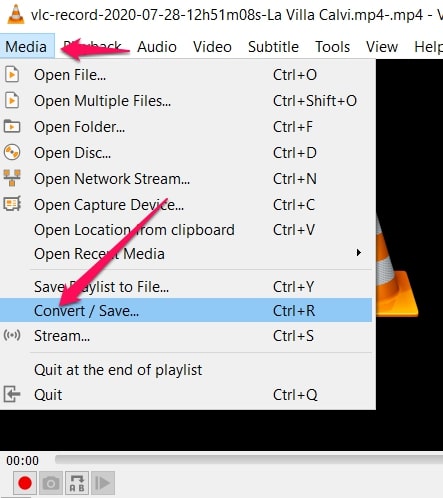The height and width of the screenshot is (498, 443).
Task: Take a snapshot with the camera icon
Action: [51, 483]
